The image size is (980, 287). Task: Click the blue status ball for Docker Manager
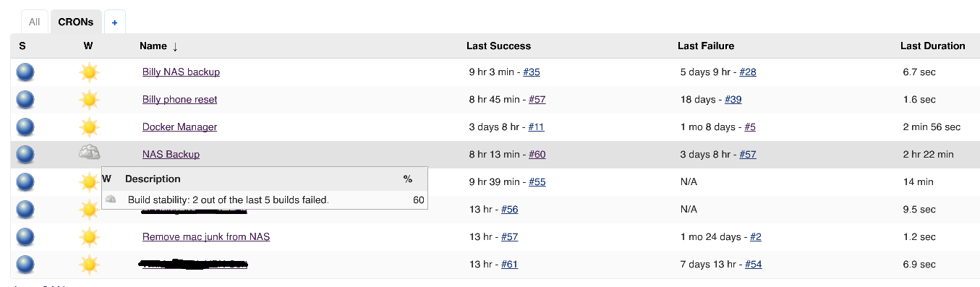click(x=25, y=127)
